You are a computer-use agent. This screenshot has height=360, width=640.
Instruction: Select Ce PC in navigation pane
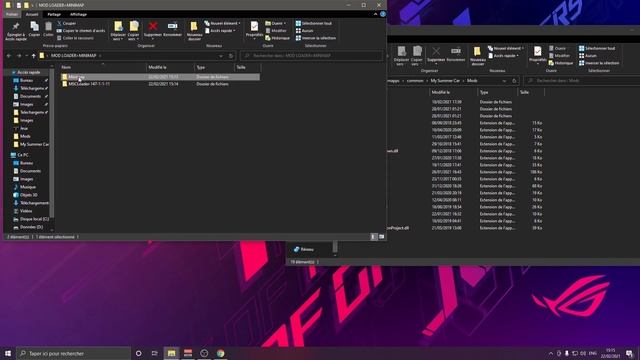(x=23, y=155)
